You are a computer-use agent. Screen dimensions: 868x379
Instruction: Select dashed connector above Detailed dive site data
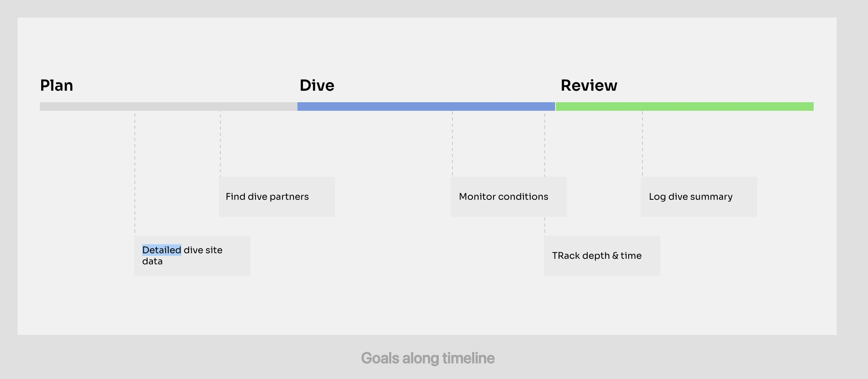pyautogui.click(x=135, y=171)
